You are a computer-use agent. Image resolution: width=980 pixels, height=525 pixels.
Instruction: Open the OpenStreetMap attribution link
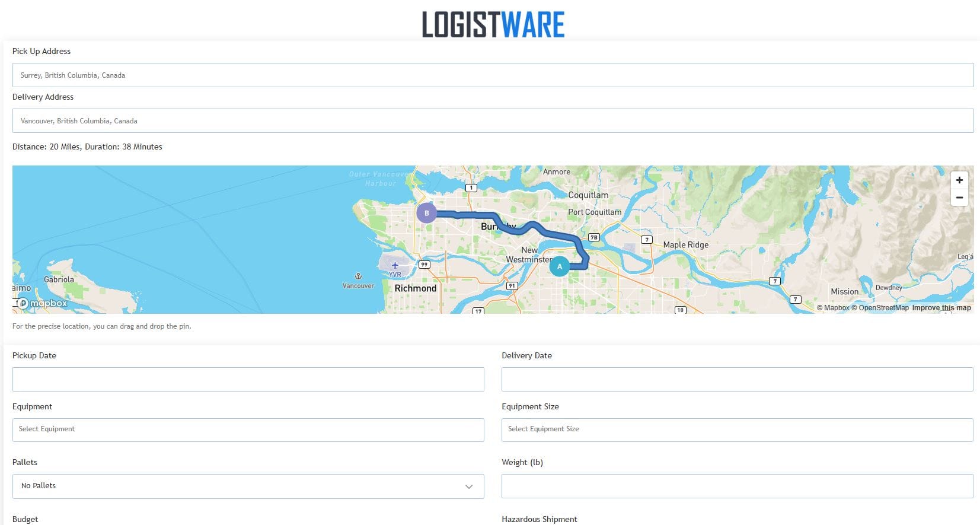[x=880, y=308]
